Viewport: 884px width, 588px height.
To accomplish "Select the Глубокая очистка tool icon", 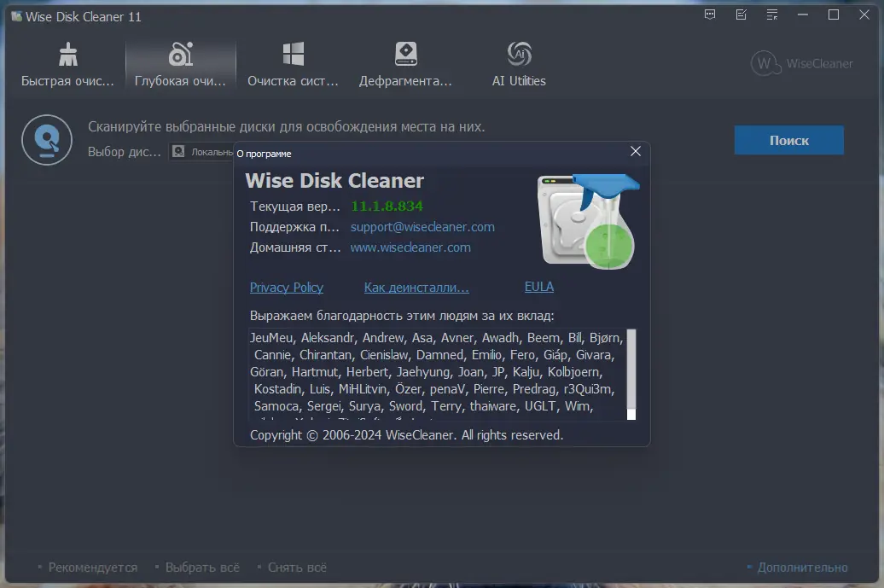I will [x=180, y=53].
